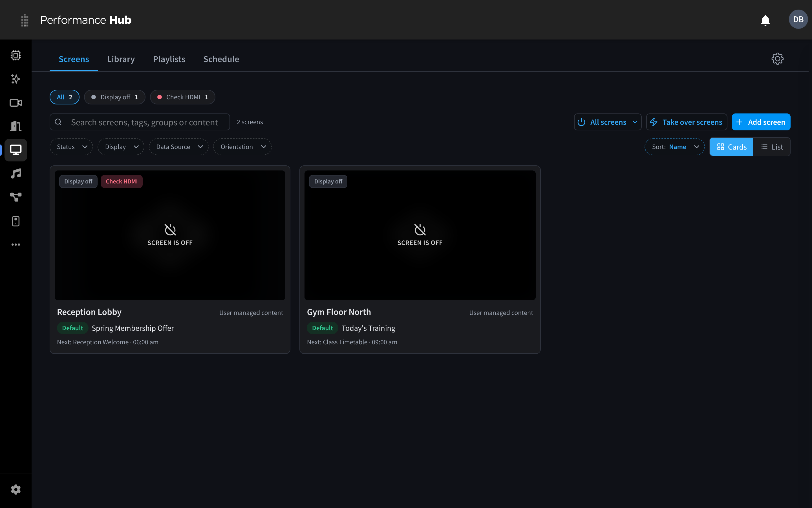The image size is (812, 508).
Task: Open the speaker device icon in sidebar
Action: [x=16, y=221]
